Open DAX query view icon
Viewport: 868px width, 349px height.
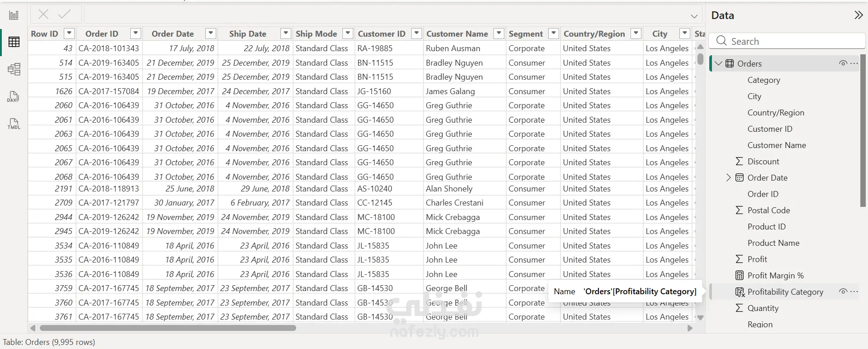click(x=14, y=96)
